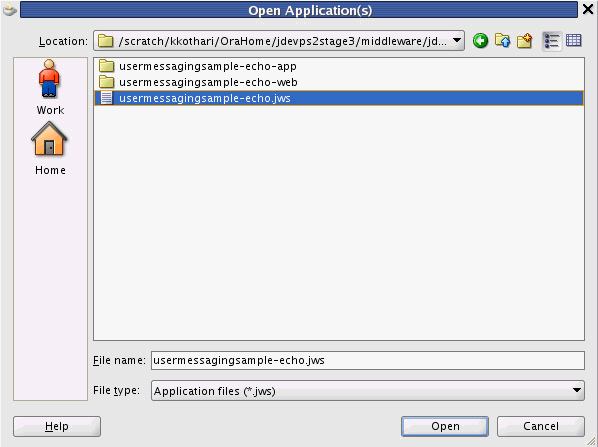Go up one folder level icon
598x447 pixels.
[x=503, y=40]
